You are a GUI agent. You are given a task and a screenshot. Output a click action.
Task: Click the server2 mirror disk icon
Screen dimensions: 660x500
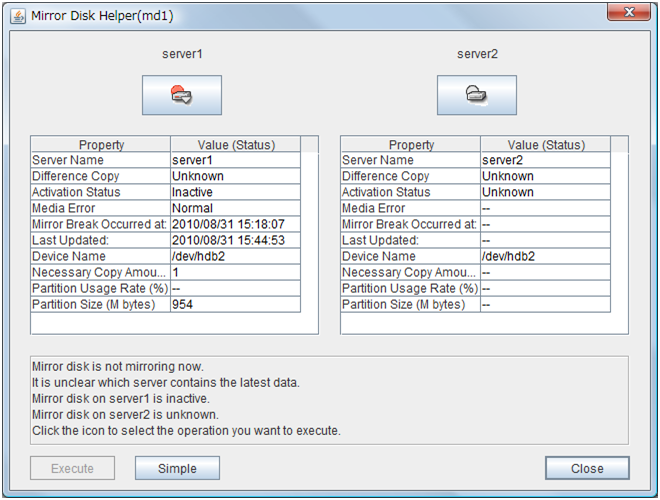(x=476, y=95)
